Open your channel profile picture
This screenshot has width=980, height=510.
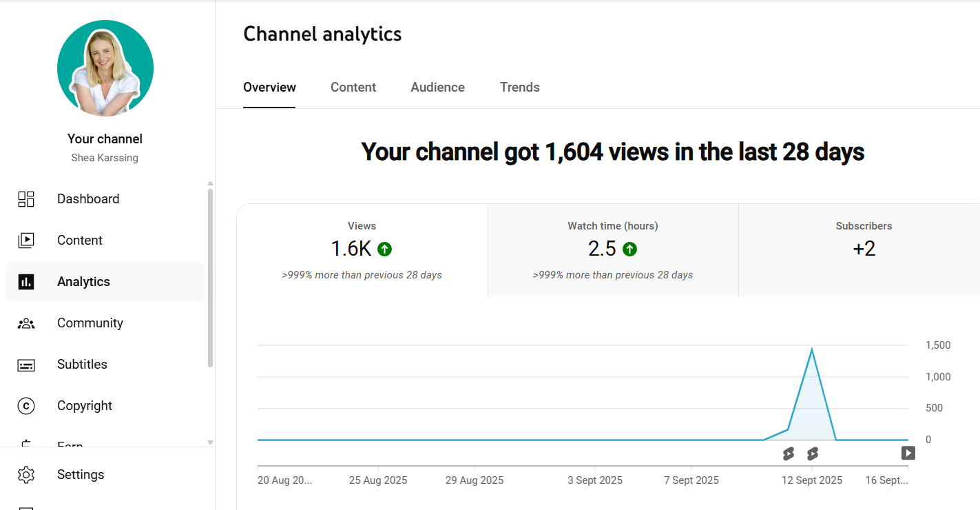click(x=105, y=68)
